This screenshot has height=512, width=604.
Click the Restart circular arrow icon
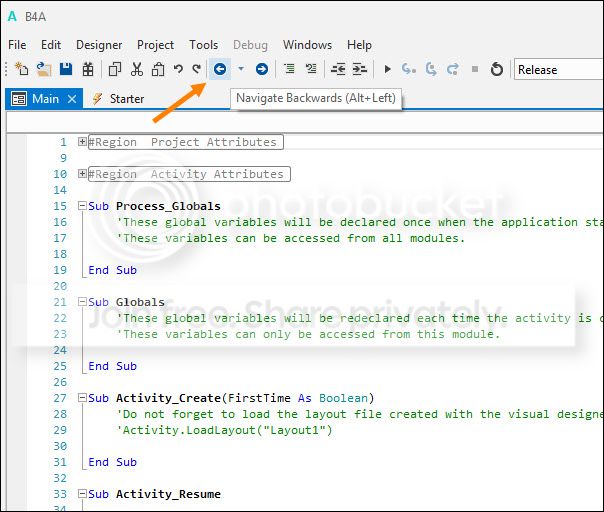[497, 69]
